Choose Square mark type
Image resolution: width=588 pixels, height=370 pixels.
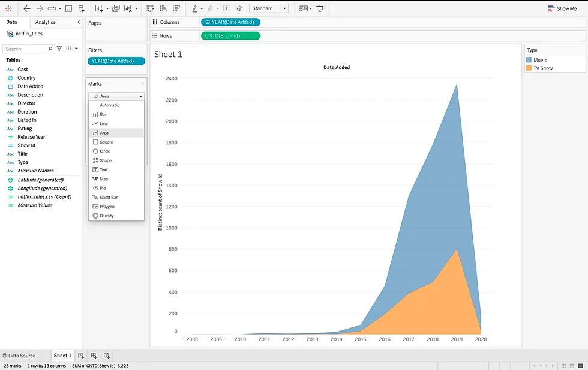point(116,142)
